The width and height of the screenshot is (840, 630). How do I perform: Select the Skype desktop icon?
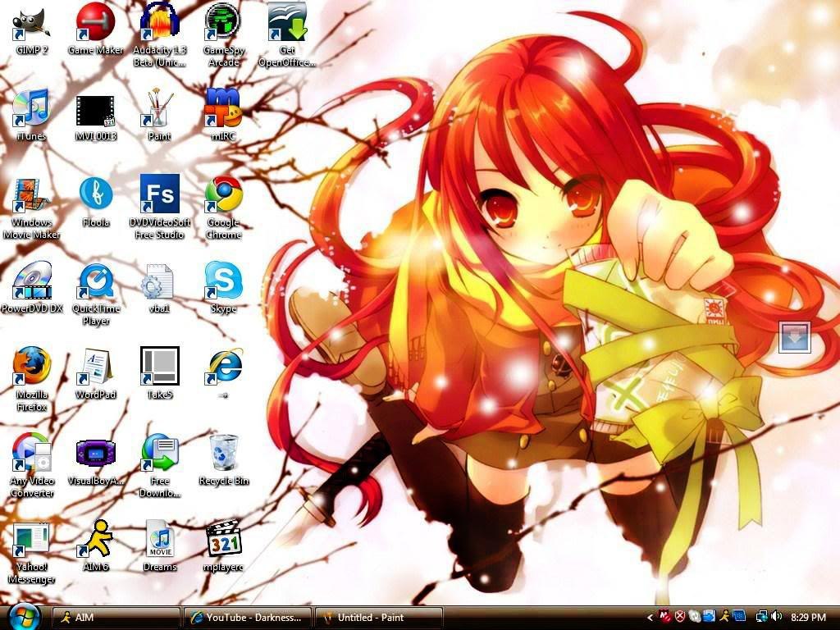[223, 287]
